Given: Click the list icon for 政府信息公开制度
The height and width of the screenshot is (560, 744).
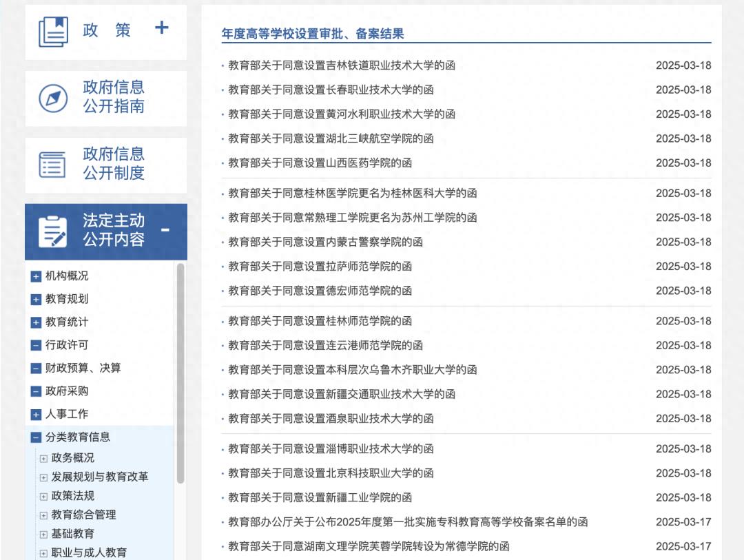Looking at the screenshot, I should (53, 165).
